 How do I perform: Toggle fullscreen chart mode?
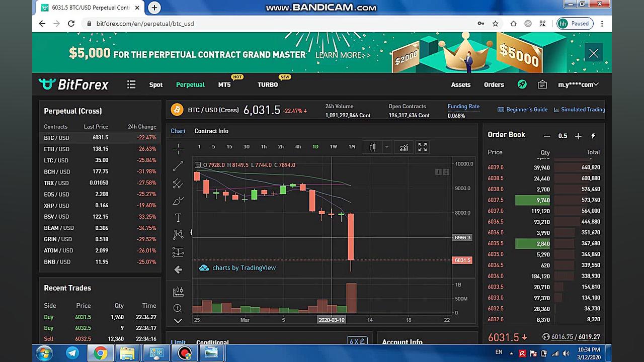tap(423, 147)
